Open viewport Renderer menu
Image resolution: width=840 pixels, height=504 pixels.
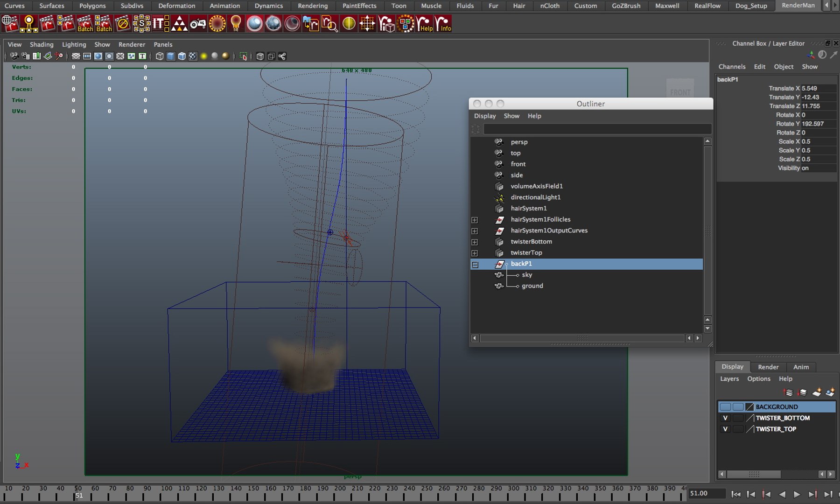click(x=132, y=44)
